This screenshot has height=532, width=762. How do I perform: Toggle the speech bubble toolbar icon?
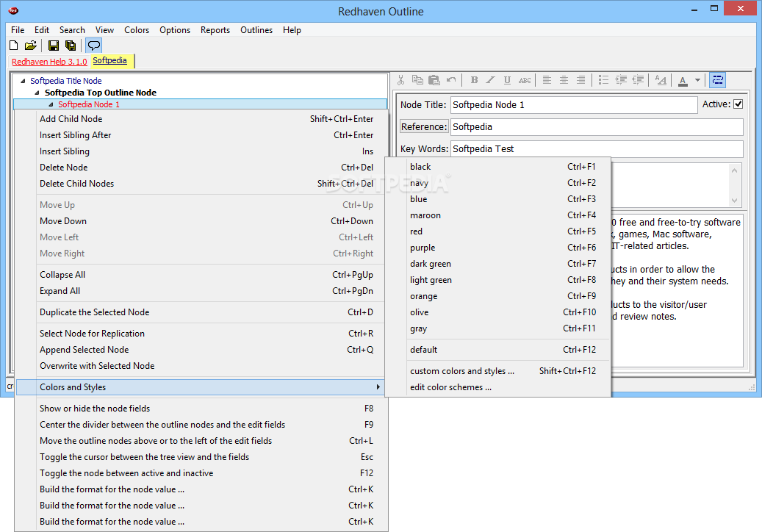(x=94, y=46)
